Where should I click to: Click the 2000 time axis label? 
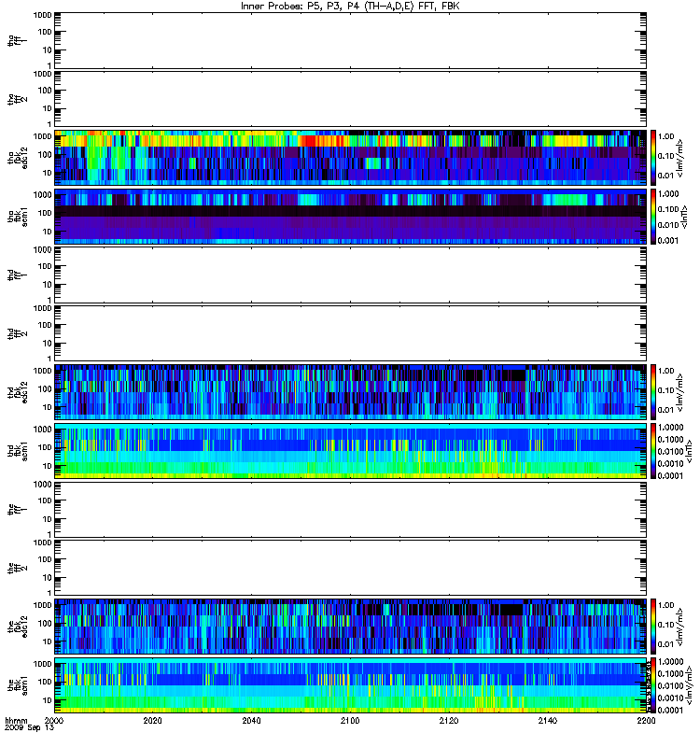54,720
